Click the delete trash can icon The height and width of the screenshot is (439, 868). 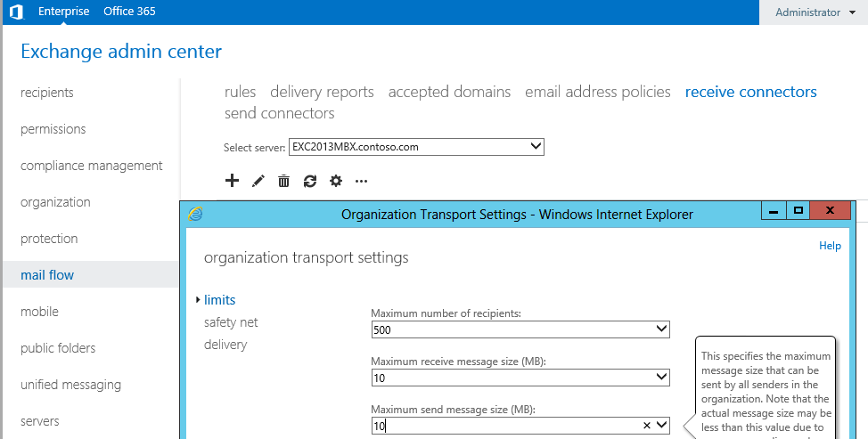click(284, 181)
